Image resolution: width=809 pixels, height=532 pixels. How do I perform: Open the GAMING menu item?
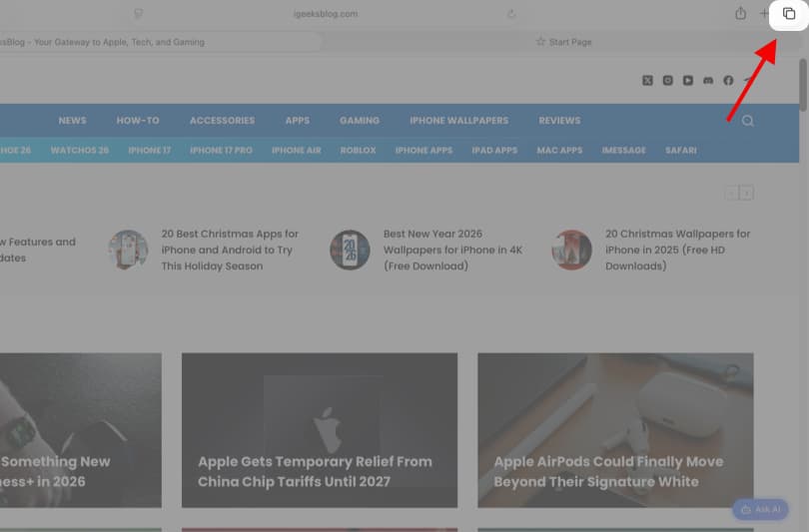tap(360, 121)
